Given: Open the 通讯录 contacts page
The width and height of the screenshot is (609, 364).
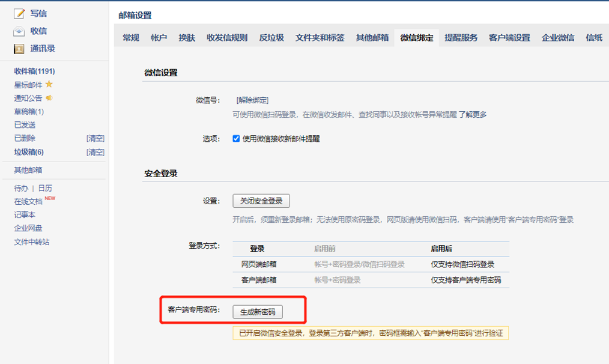Looking at the screenshot, I should (x=43, y=49).
